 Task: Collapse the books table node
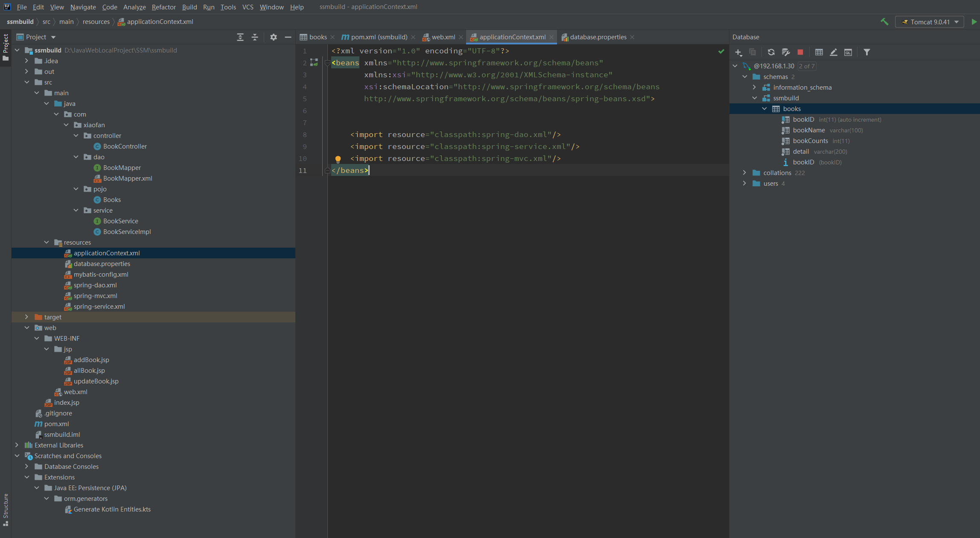(x=764, y=108)
